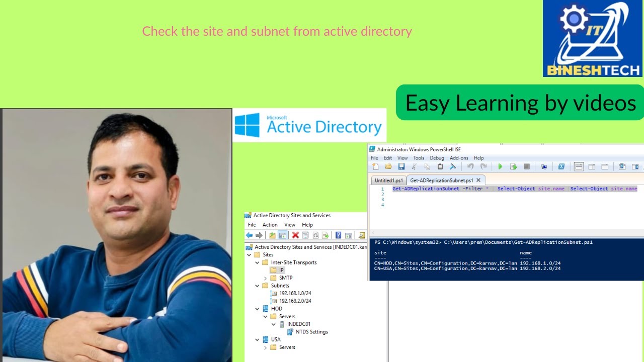644x362 pixels.
Task: Click Run Selection icon in PowerShell ISE
Action: tap(513, 166)
